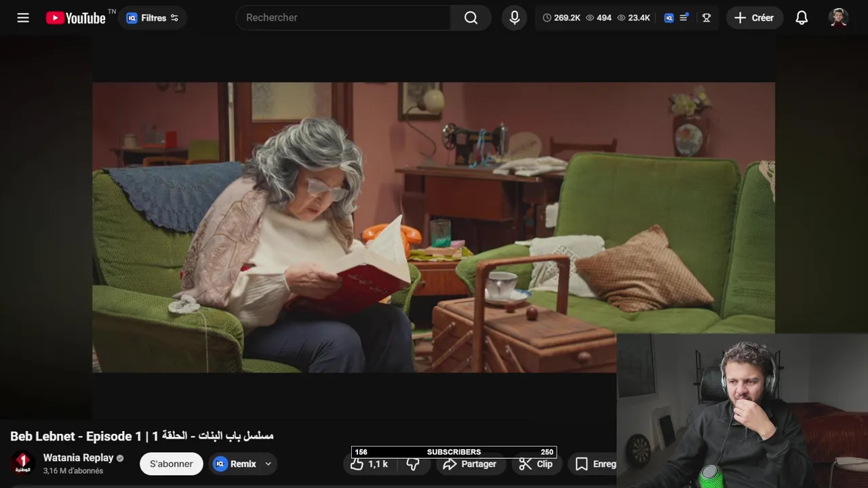This screenshot has height=488, width=868.
Task: Open notifications bell
Action: [802, 18]
